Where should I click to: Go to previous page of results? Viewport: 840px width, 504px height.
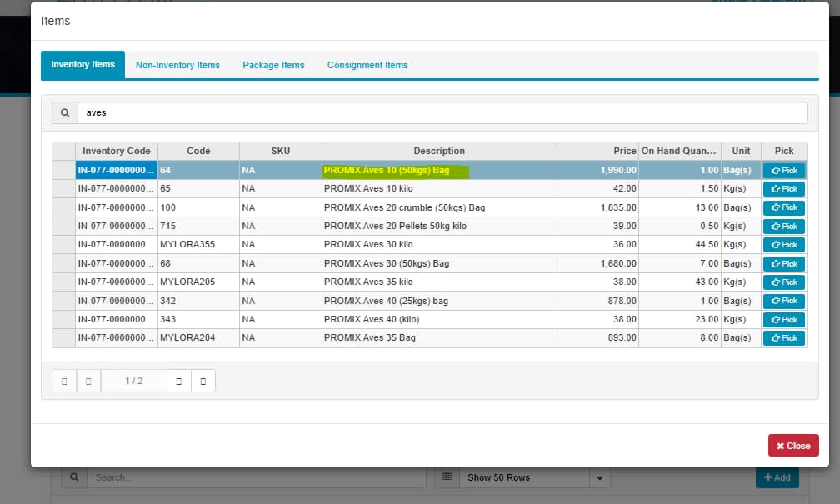coord(88,382)
